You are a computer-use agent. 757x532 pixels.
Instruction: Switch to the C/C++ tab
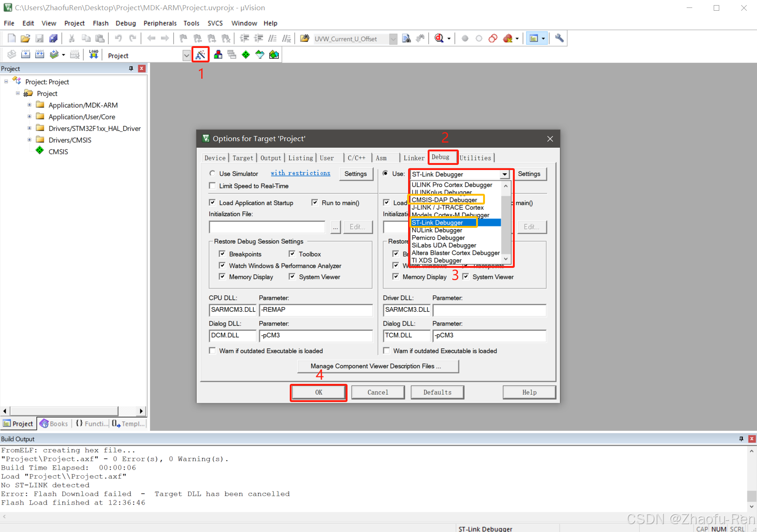[x=357, y=158]
